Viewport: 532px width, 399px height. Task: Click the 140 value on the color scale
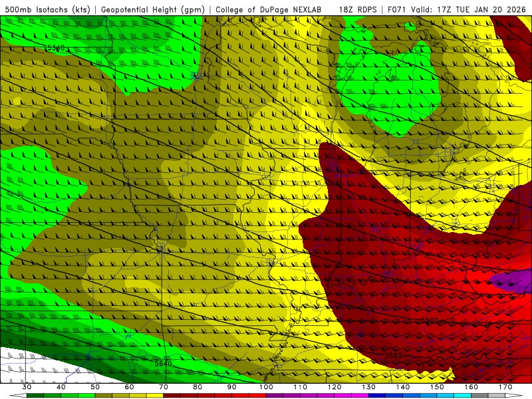[x=403, y=387]
